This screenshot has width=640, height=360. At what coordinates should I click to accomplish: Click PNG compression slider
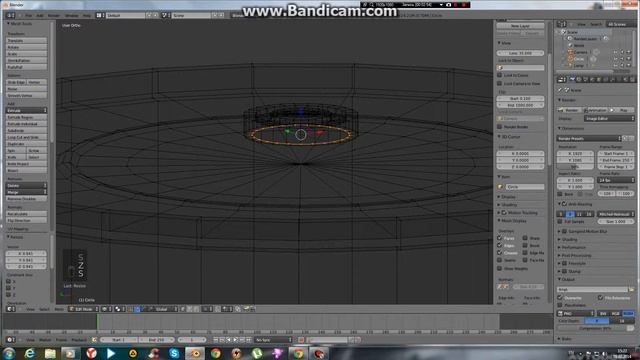tap(596, 328)
